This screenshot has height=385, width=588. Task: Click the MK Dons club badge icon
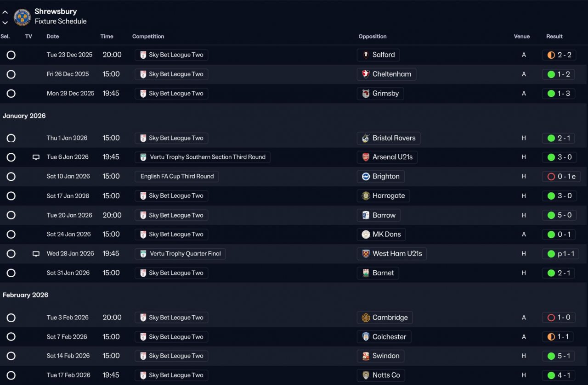[366, 234]
